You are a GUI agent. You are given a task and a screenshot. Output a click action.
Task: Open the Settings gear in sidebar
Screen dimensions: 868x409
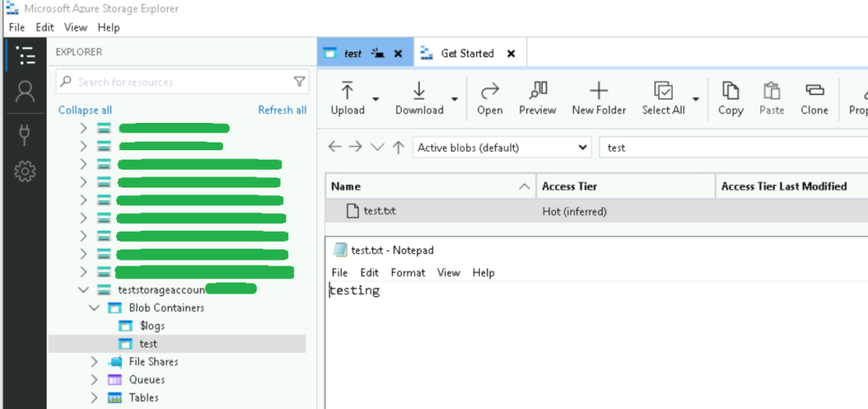(25, 172)
